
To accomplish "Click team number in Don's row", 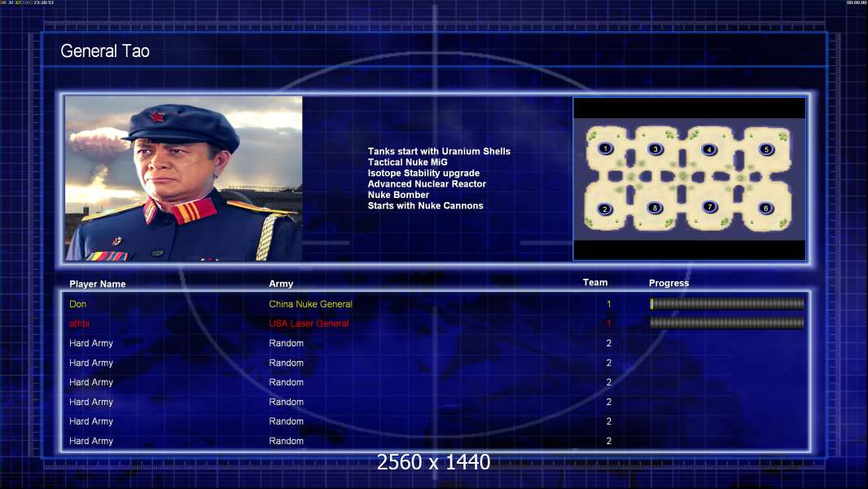I will point(609,304).
